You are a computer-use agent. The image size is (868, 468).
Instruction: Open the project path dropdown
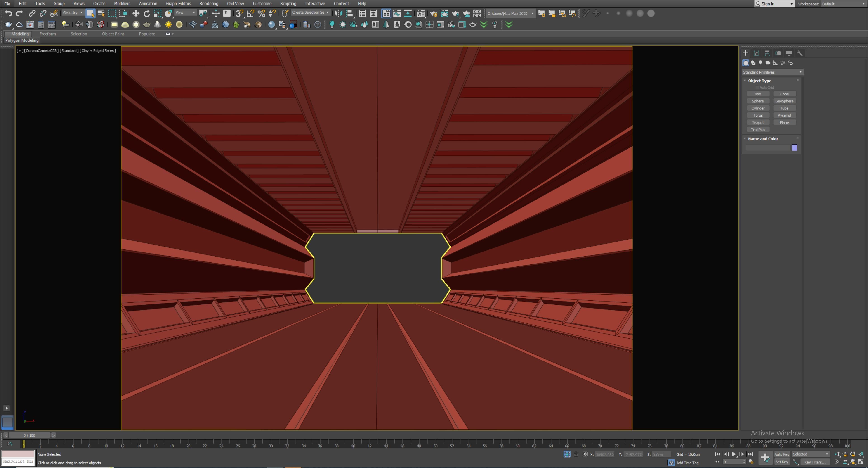pos(510,14)
